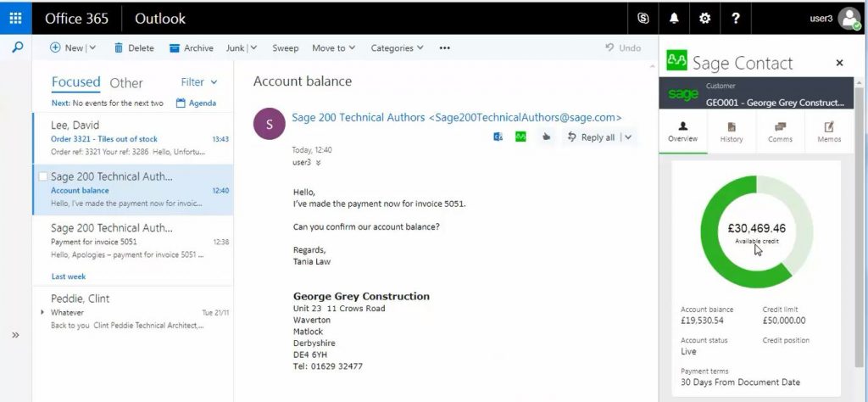Open the Move to dropdown
The image size is (868, 402).
point(333,48)
